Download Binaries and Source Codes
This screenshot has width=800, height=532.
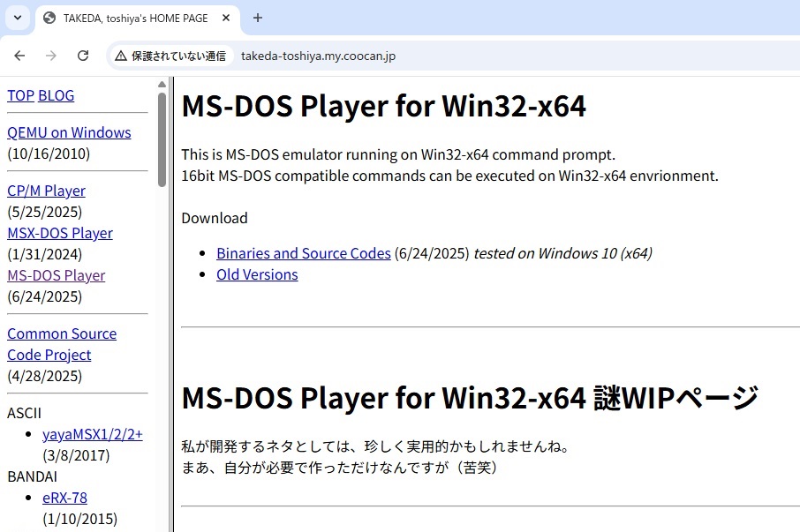tap(304, 253)
